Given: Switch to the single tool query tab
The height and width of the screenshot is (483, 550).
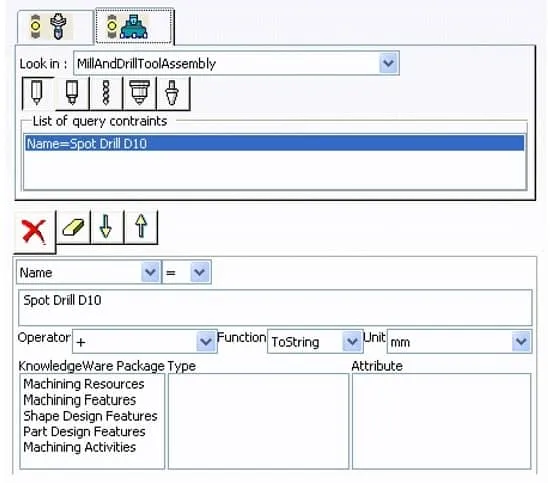Looking at the screenshot, I should point(55,27).
